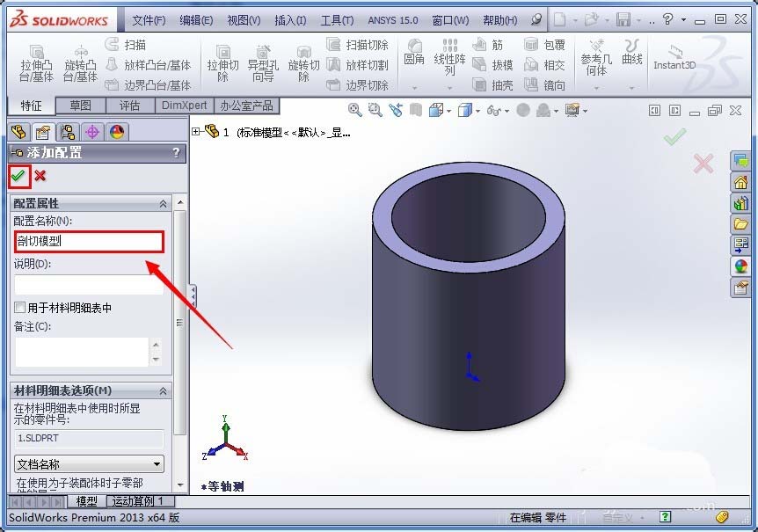
Task: Switch to the DimXpert tab
Action: point(184,106)
